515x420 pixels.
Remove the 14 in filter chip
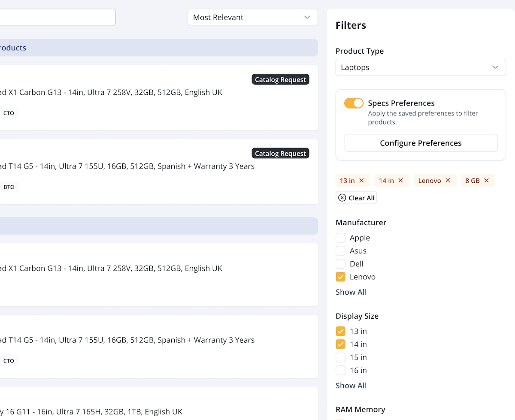tap(400, 181)
